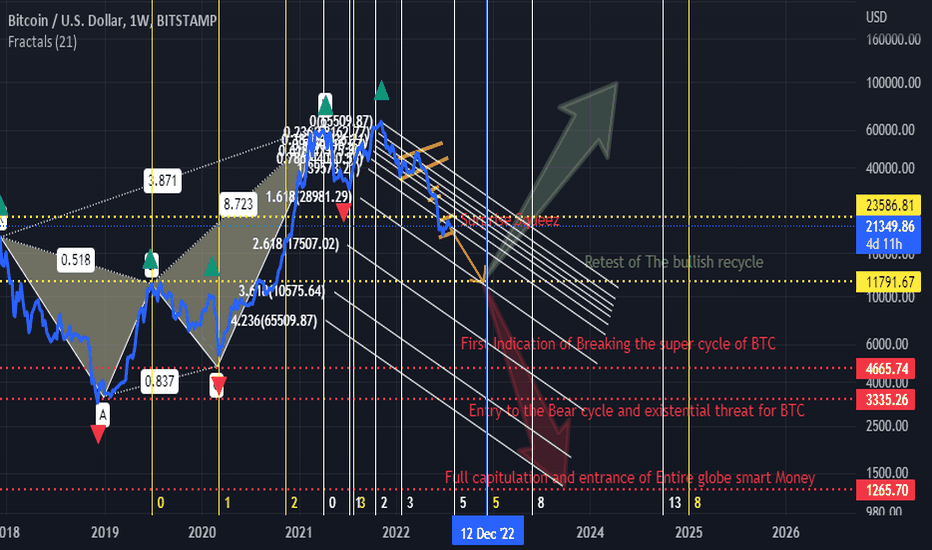Click the white 8 Fibonacci time zone number

coord(541,503)
